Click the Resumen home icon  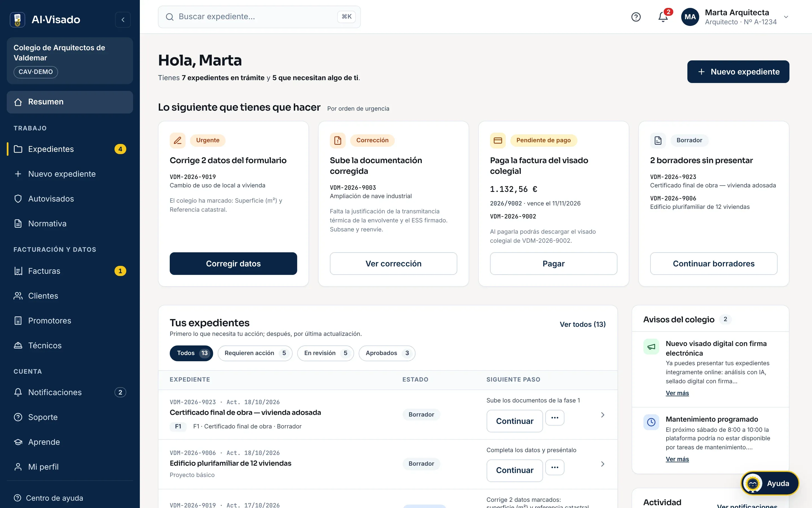18,102
